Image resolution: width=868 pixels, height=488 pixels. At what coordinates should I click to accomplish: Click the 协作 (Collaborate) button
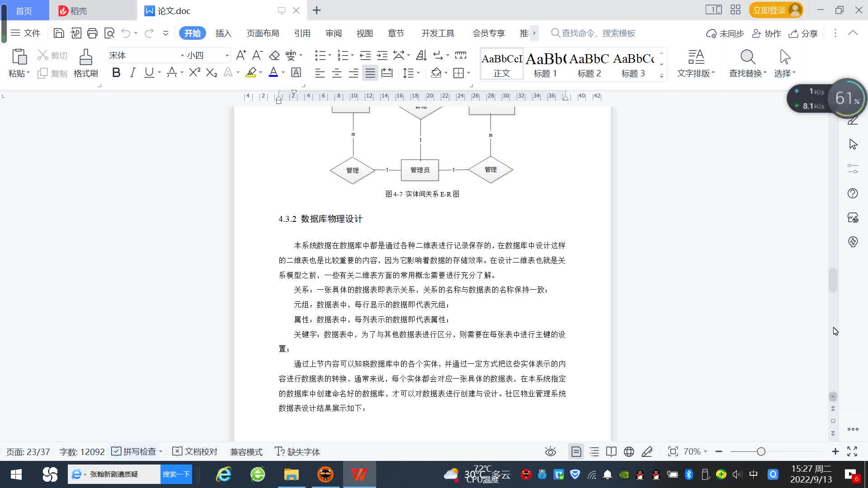(x=767, y=33)
